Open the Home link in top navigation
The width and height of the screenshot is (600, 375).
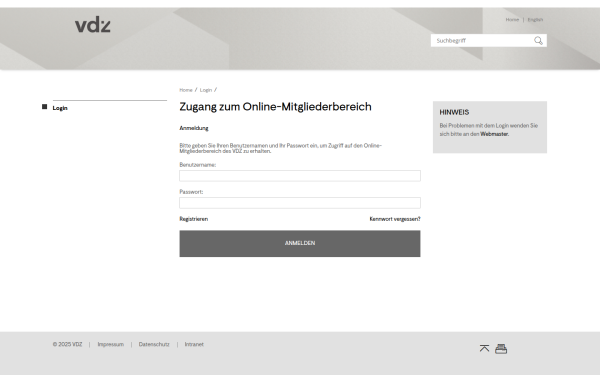point(512,20)
